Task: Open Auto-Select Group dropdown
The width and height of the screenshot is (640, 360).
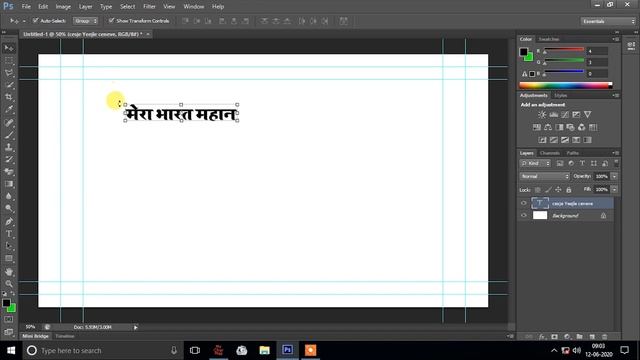Action: click(x=85, y=21)
